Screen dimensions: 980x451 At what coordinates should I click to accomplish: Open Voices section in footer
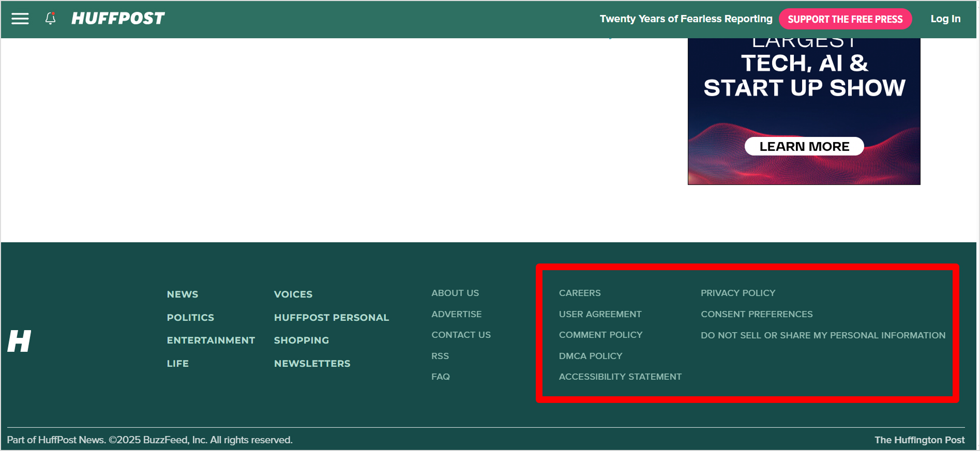click(293, 294)
